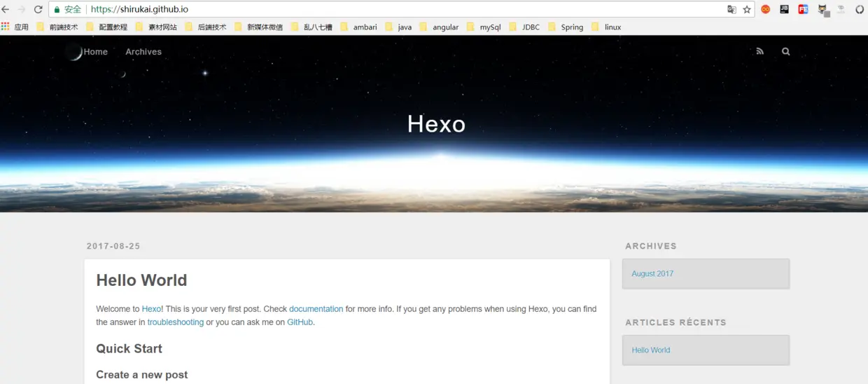Go forward with the browser forward arrow

coord(22,10)
